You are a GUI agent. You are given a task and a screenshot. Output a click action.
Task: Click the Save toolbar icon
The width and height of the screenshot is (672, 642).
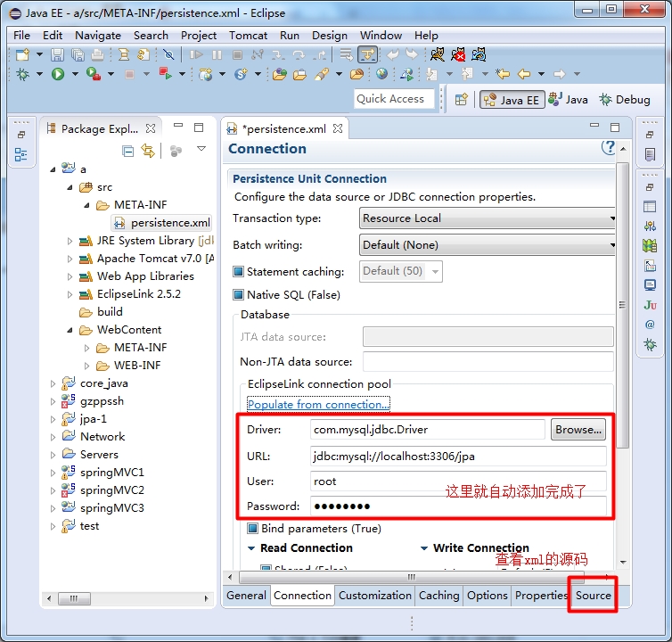[x=57, y=55]
